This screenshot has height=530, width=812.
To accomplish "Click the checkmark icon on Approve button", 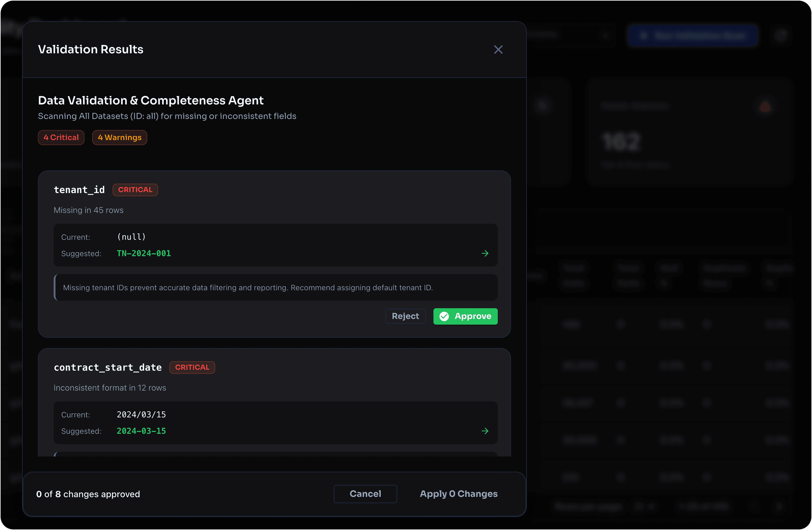I will (444, 316).
